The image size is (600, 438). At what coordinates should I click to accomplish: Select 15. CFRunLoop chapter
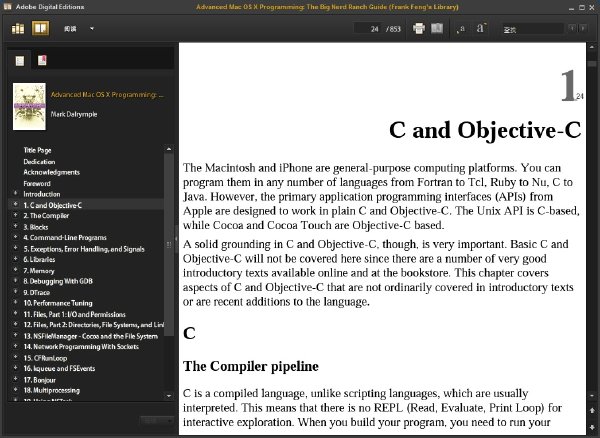(x=45, y=358)
